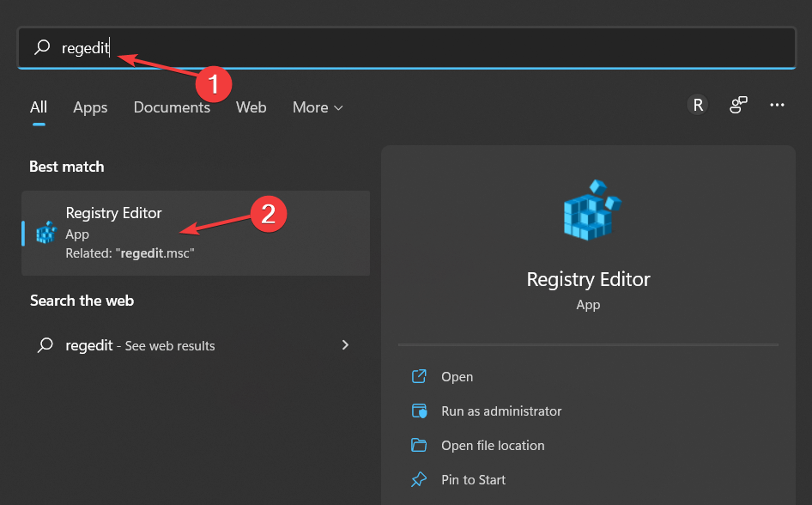The width and height of the screenshot is (812, 505).
Task: Choose Pin to Start
Action: (x=473, y=479)
